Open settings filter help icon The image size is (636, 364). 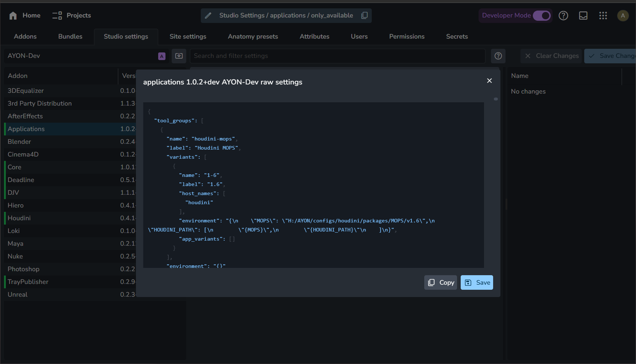coord(498,56)
